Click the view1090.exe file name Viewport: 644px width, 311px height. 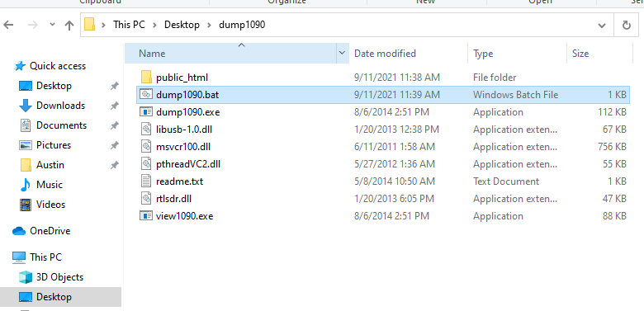coord(184,216)
